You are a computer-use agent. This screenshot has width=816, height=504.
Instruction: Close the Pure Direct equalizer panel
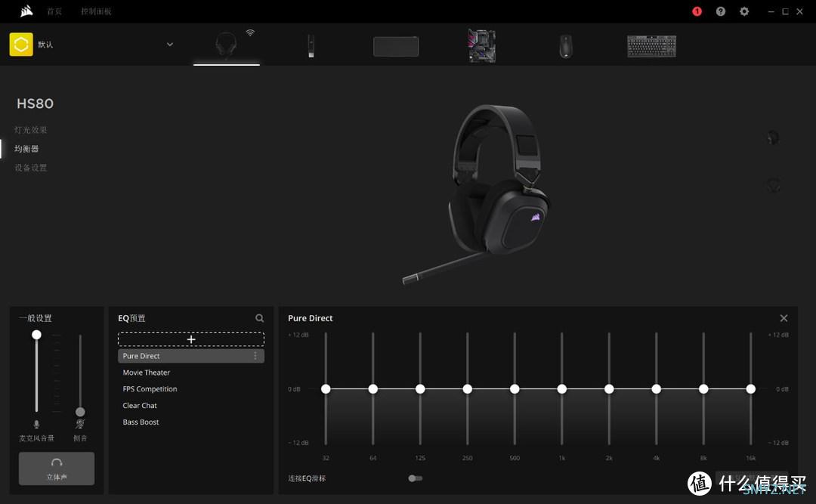tap(784, 318)
